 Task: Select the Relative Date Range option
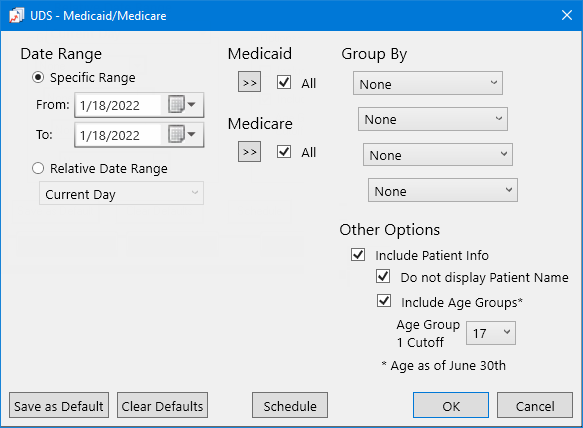pos(38,168)
